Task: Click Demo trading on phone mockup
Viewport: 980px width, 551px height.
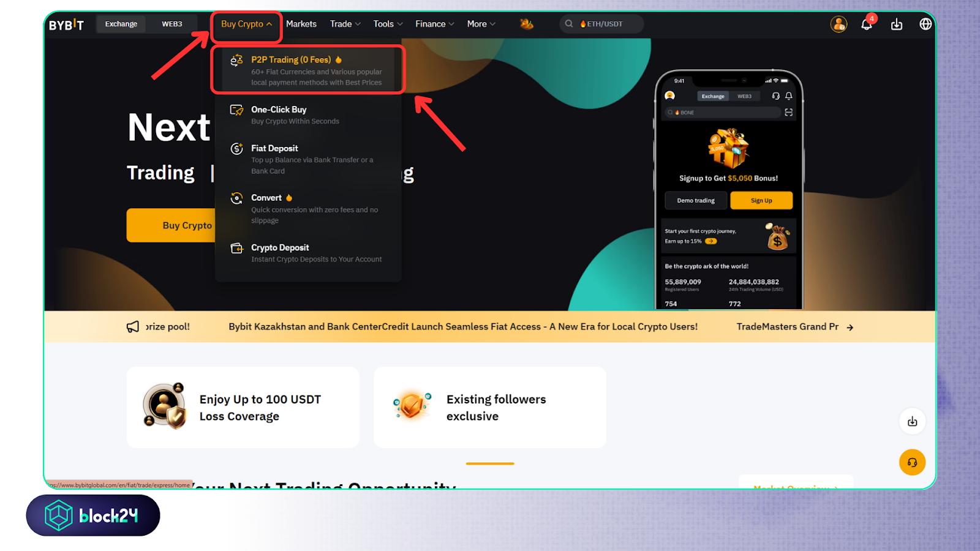Action: click(696, 201)
